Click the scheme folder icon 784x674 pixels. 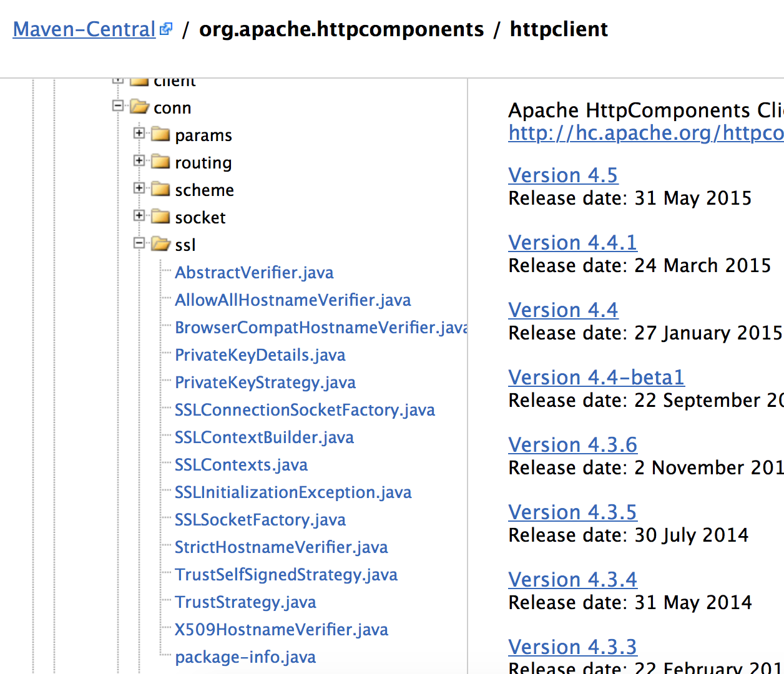(161, 190)
